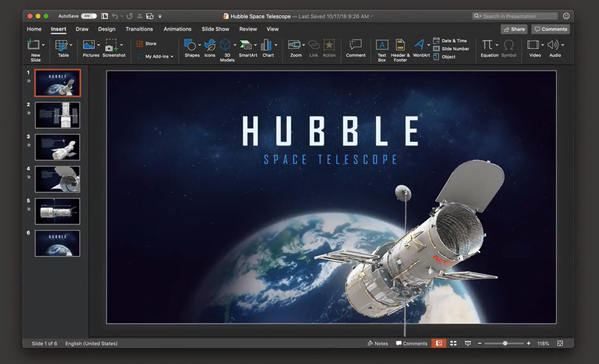
Task: Click the Share button
Action: (x=514, y=29)
